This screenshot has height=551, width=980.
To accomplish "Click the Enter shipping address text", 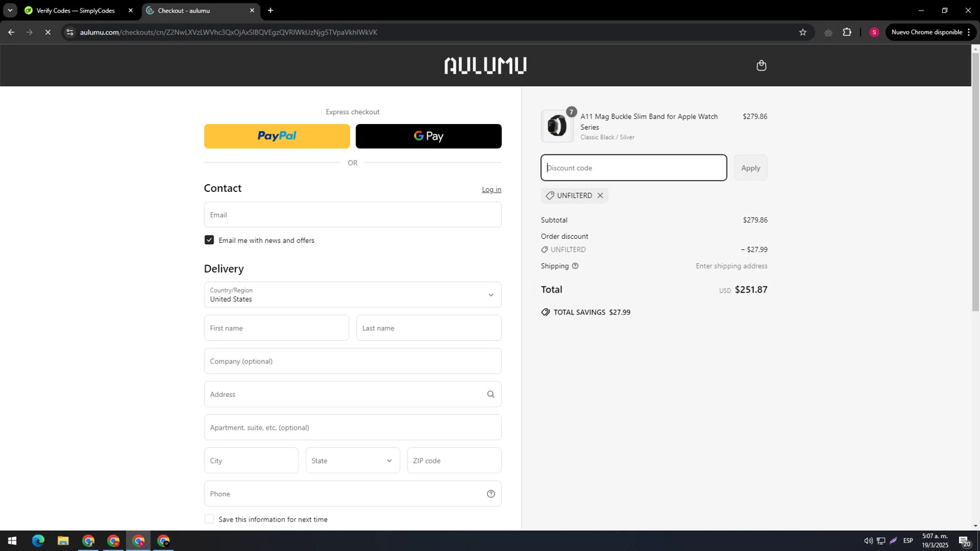I will [x=732, y=266].
